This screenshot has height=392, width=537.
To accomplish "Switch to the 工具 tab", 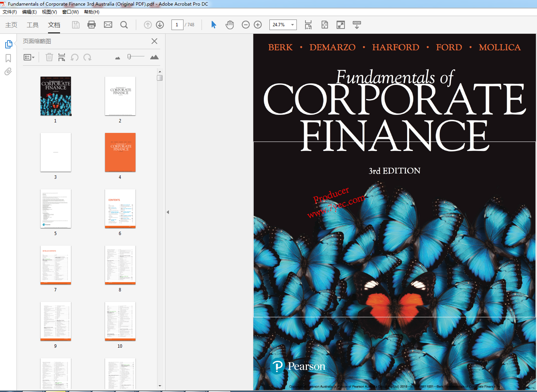I will pos(33,25).
